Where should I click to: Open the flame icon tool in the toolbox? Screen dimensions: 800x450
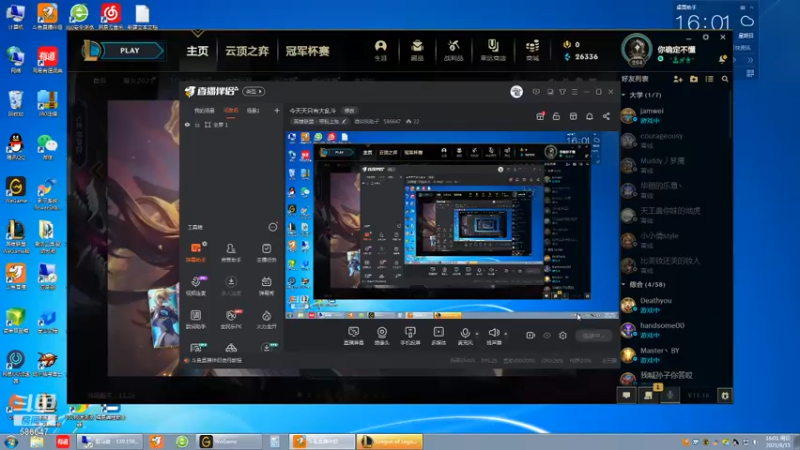[266, 319]
